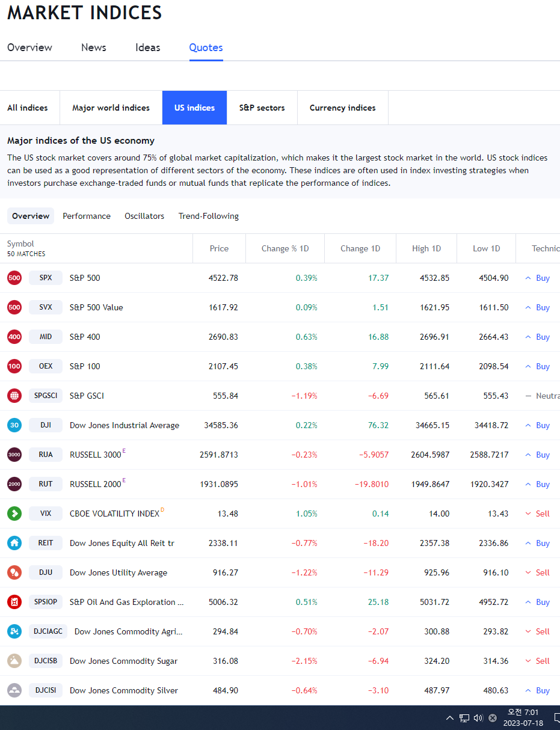This screenshot has width=560, height=730.
Task: Click the SVX ticker badge
Action: 46,307
